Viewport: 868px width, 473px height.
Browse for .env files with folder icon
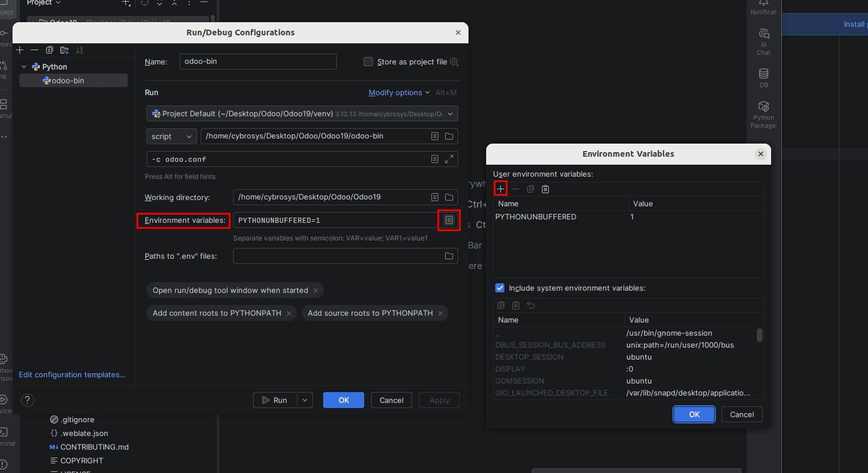(x=449, y=256)
